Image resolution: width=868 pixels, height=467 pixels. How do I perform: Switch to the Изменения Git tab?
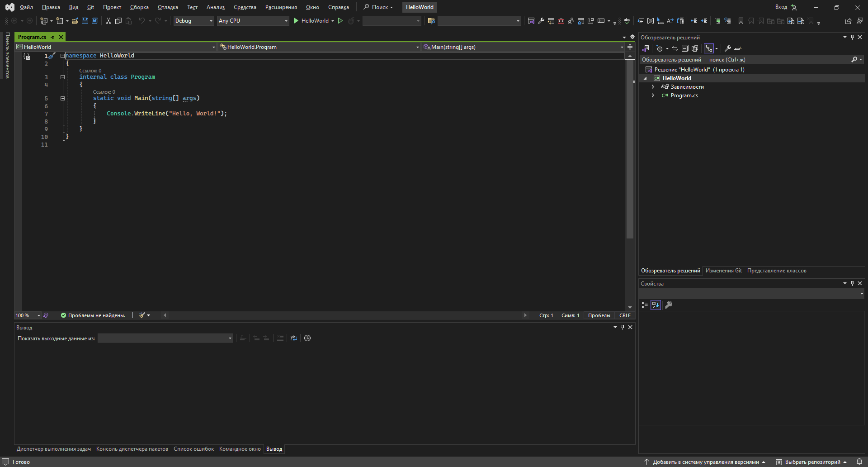coord(724,271)
